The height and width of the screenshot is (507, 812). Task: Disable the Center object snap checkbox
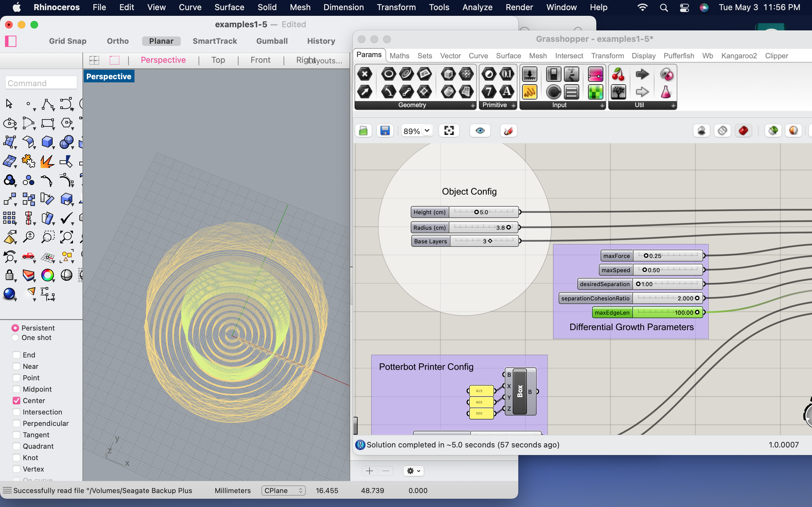16,400
